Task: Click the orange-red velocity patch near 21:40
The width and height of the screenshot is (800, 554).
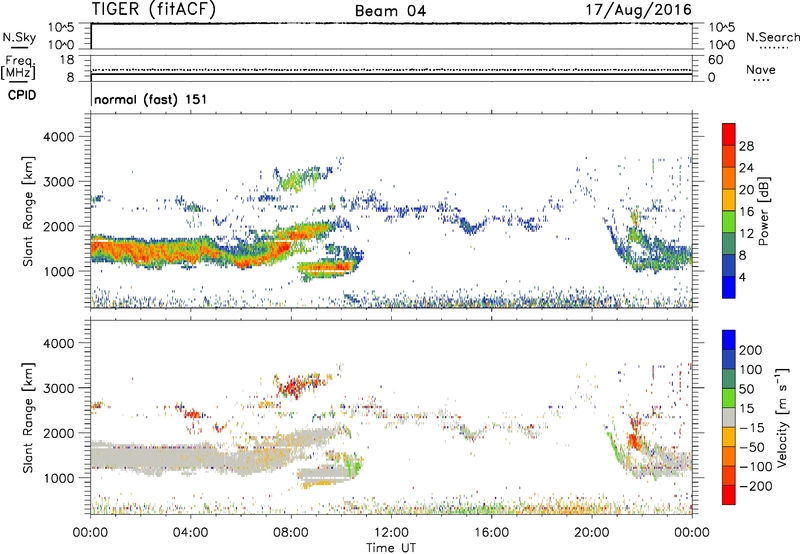Action: click(635, 440)
